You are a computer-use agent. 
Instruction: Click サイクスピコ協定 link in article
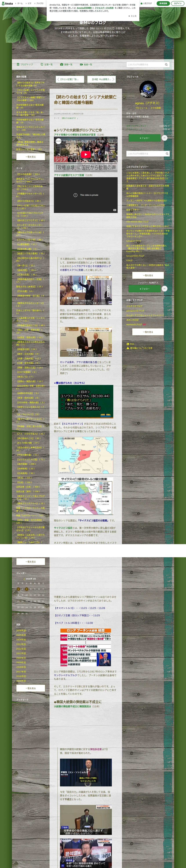pyautogui.click(x=63, y=528)
